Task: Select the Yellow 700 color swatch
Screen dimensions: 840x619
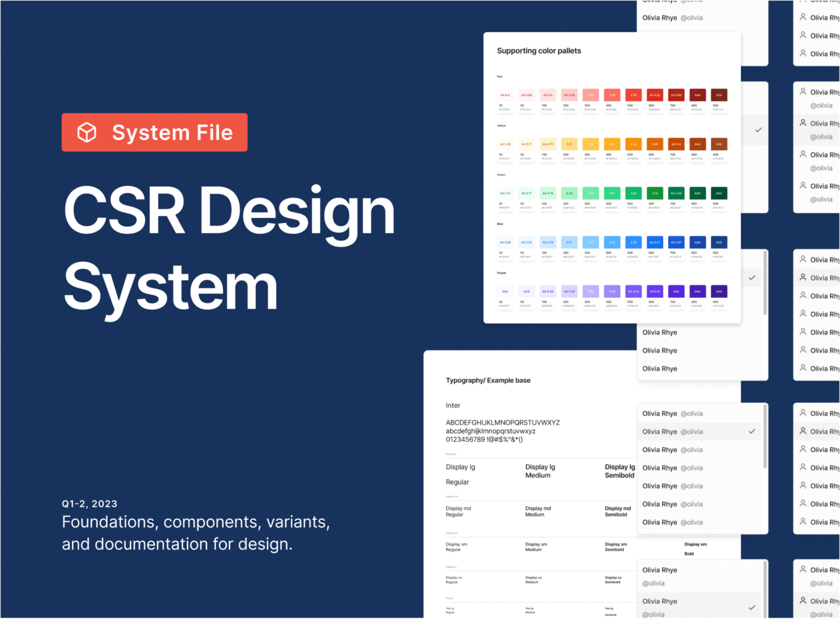Action: coord(676,144)
